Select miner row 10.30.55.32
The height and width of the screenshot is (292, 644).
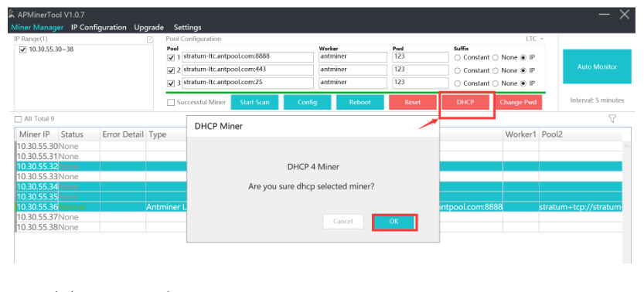click(x=319, y=167)
